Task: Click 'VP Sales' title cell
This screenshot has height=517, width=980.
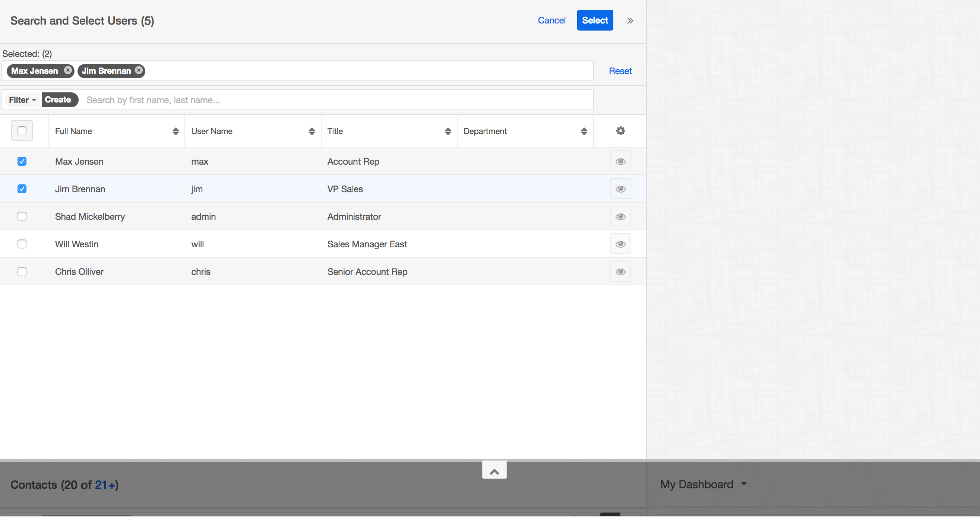Action: pyautogui.click(x=345, y=189)
